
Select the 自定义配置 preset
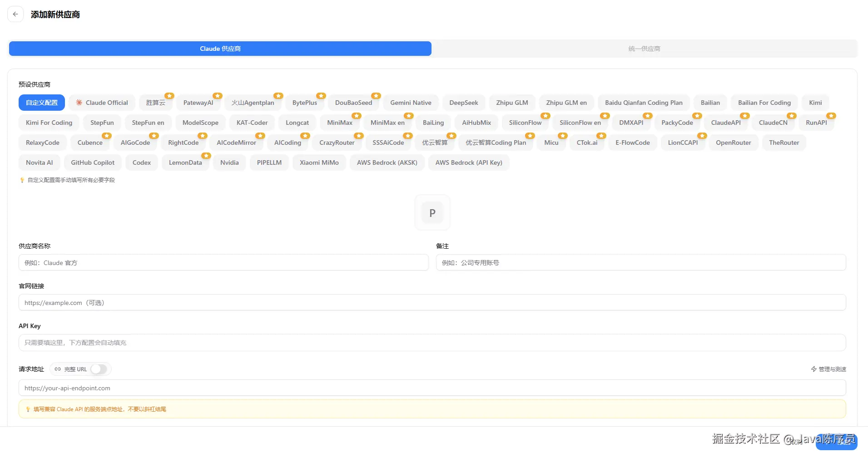(x=42, y=103)
